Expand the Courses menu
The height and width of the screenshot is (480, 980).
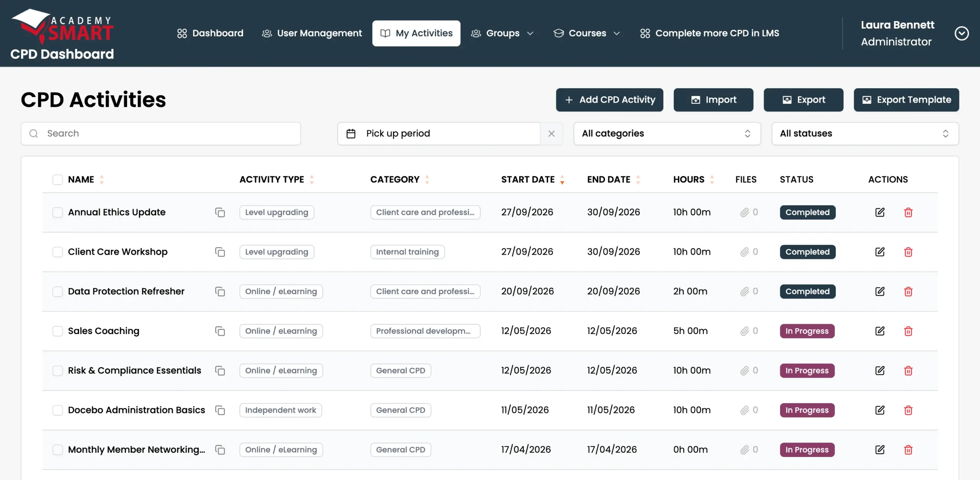(586, 33)
